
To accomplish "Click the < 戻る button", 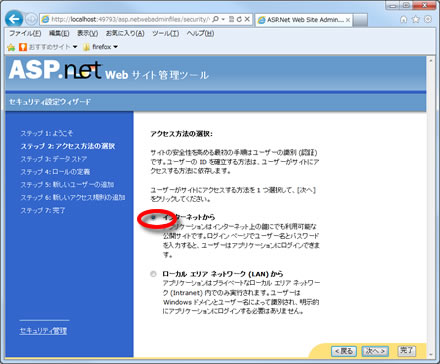I will tap(344, 351).
